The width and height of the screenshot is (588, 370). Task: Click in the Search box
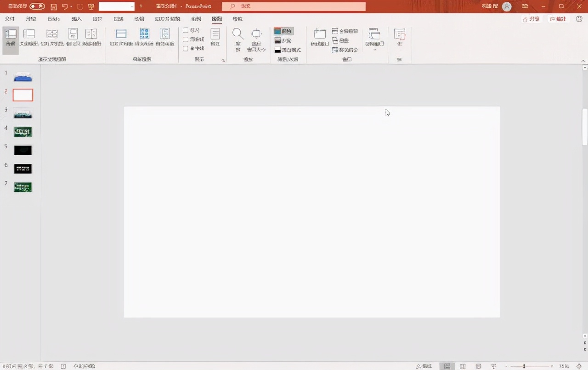pos(294,6)
